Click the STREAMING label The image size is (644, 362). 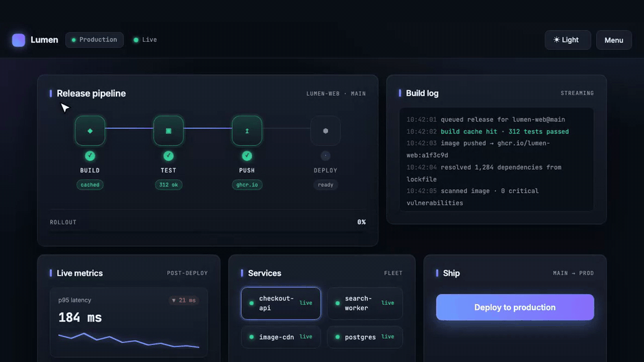(577, 93)
